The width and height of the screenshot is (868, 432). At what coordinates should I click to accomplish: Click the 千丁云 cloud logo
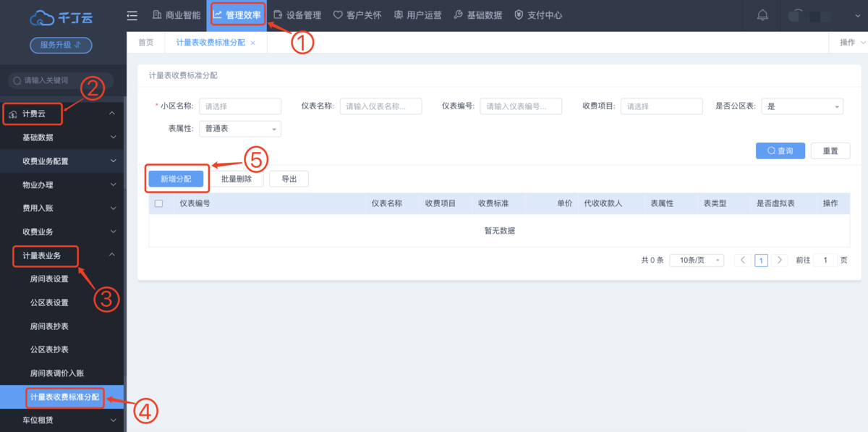pyautogui.click(x=61, y=17)
